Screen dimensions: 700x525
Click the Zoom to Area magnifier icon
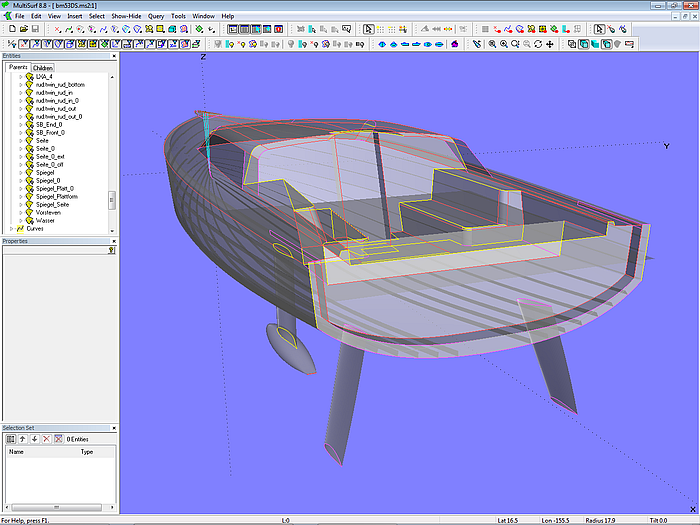[x=492, y=44]
